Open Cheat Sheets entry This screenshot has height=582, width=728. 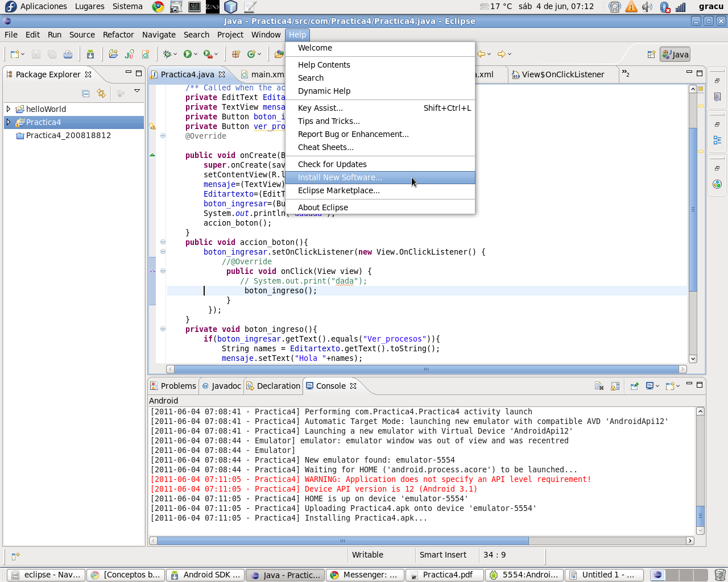[x=380, y=147]
